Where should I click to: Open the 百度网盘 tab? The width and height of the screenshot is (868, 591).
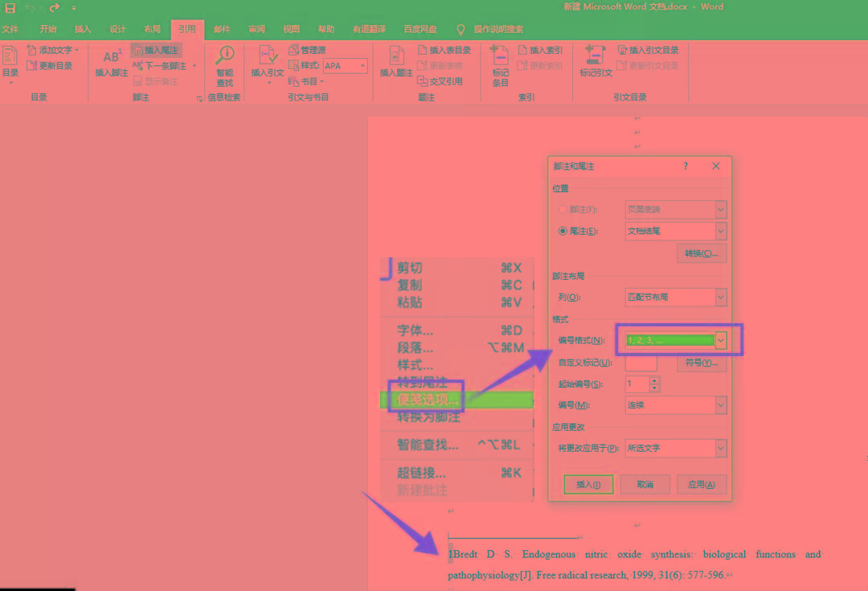pos(420,29)
